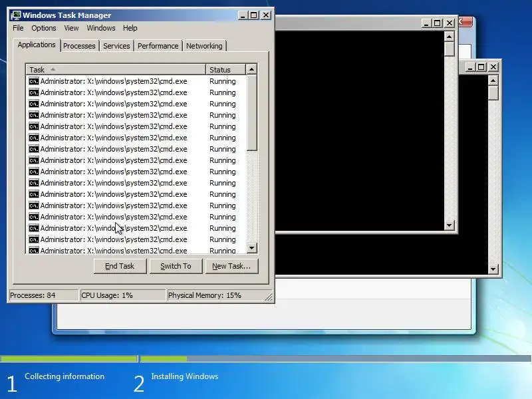This screenshot has height=399, width=532.
Task: Click the front cmd window scroll up arrow
Action: [x=450, y=37]
